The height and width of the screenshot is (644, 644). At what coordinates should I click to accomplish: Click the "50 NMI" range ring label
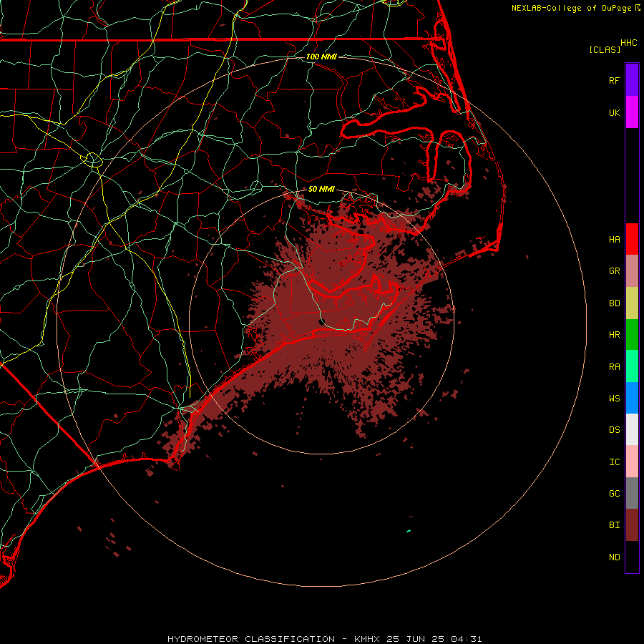(321, 189)
